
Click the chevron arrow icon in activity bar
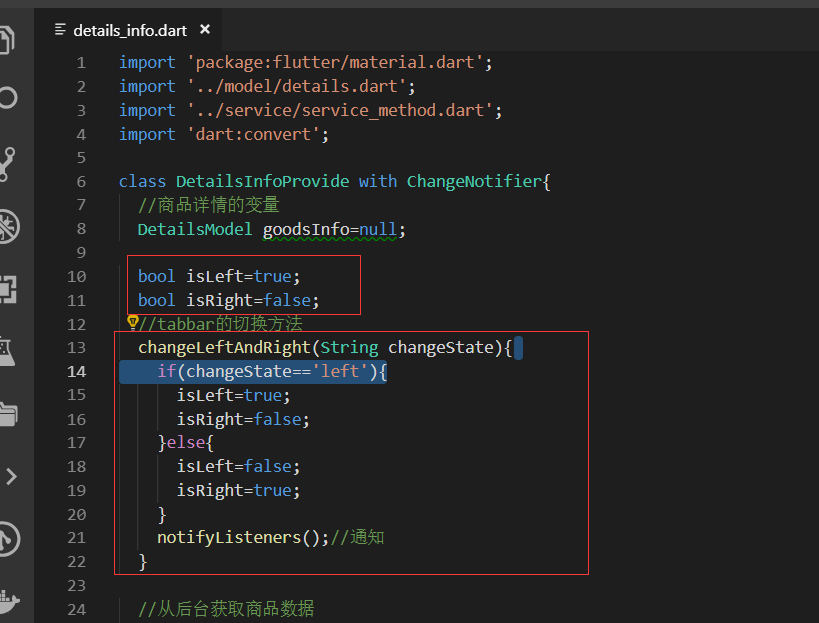tap(11, 476)
